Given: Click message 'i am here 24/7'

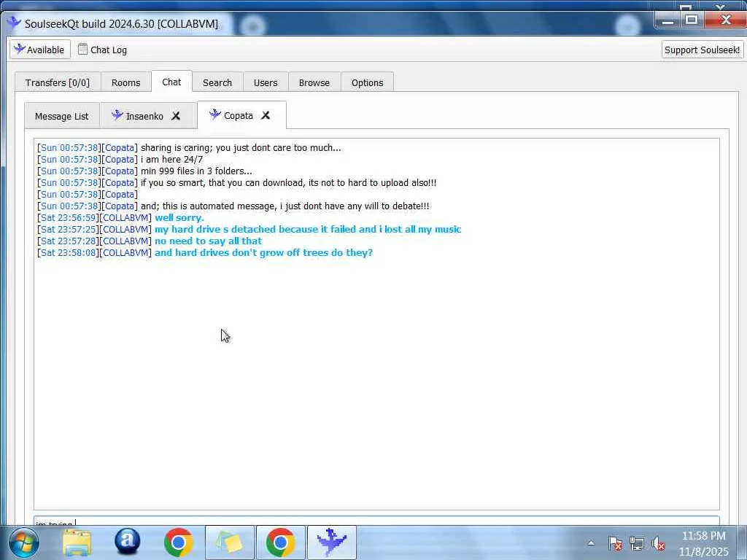Looking at the screenshot, I should (x=171, y=159).
